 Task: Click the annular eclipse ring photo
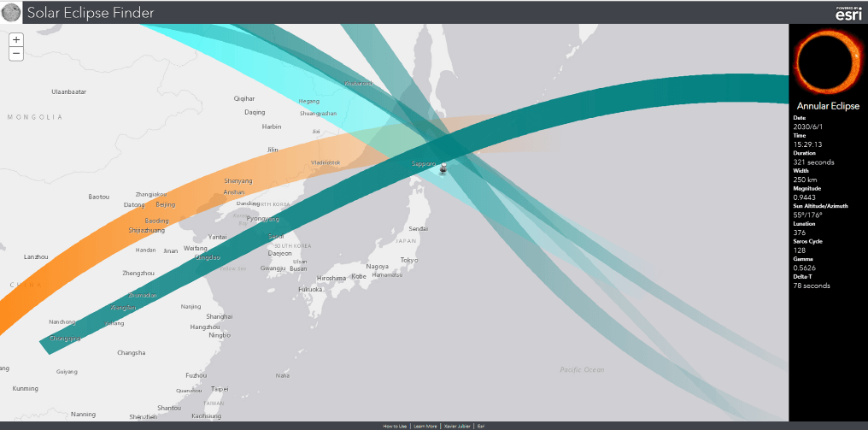point(828,62)
